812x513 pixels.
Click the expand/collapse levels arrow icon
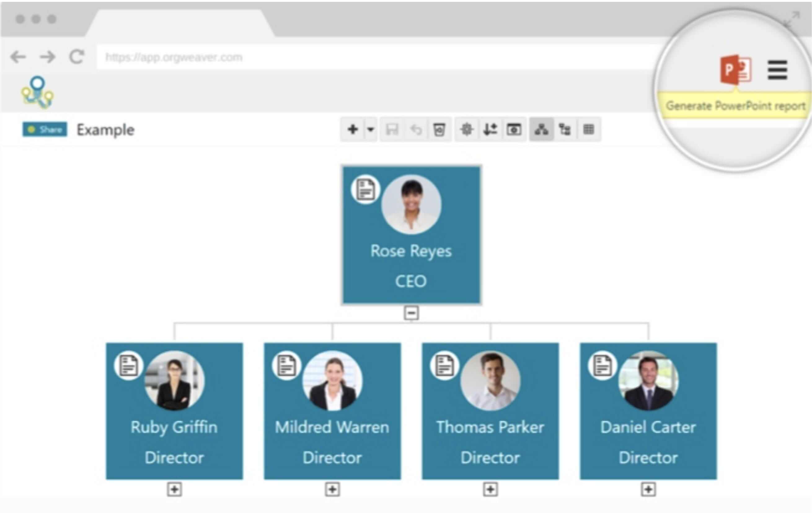coord(490,129)
